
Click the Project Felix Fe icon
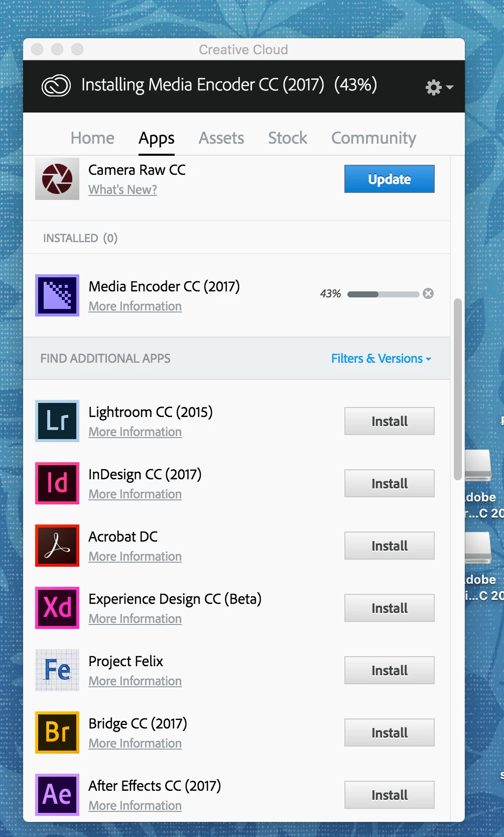tap(57, 670)
